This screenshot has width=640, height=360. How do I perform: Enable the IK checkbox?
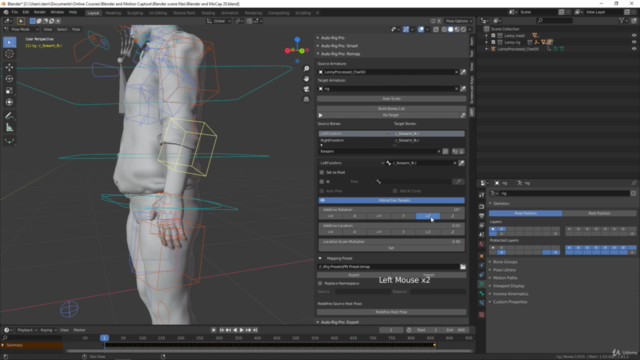[x=322, y=182]
